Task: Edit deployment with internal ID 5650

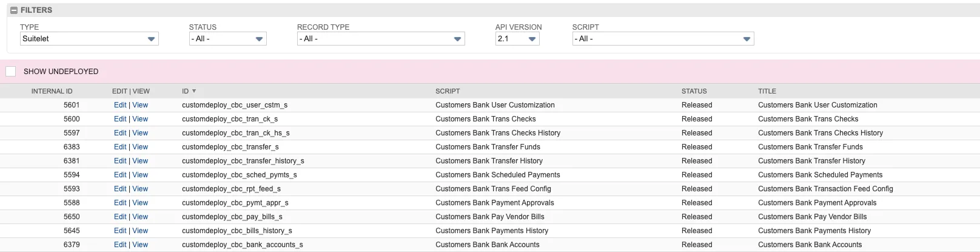Action: pos(120,217)
